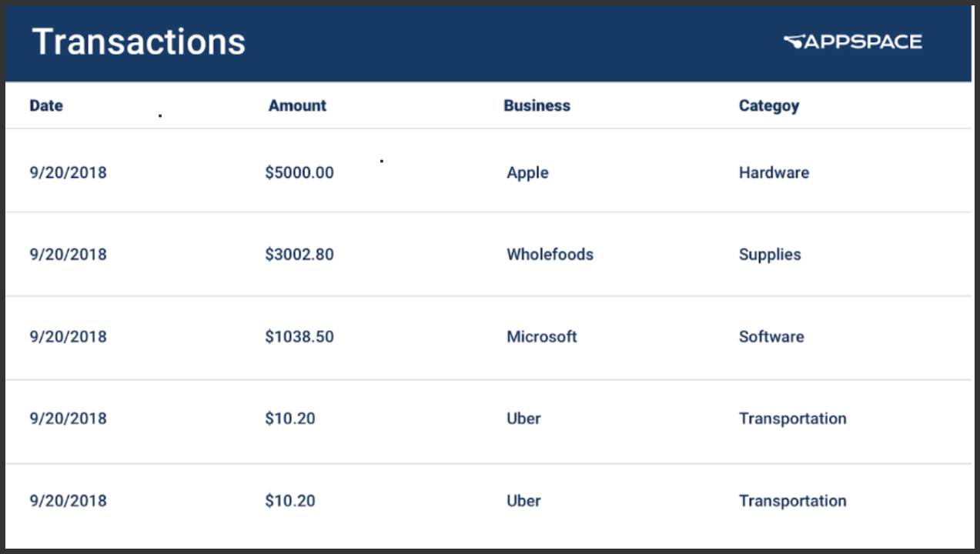This screenshot has height=554, width=980.
Task: Click the Business column header
Action: tap(537, 105)
